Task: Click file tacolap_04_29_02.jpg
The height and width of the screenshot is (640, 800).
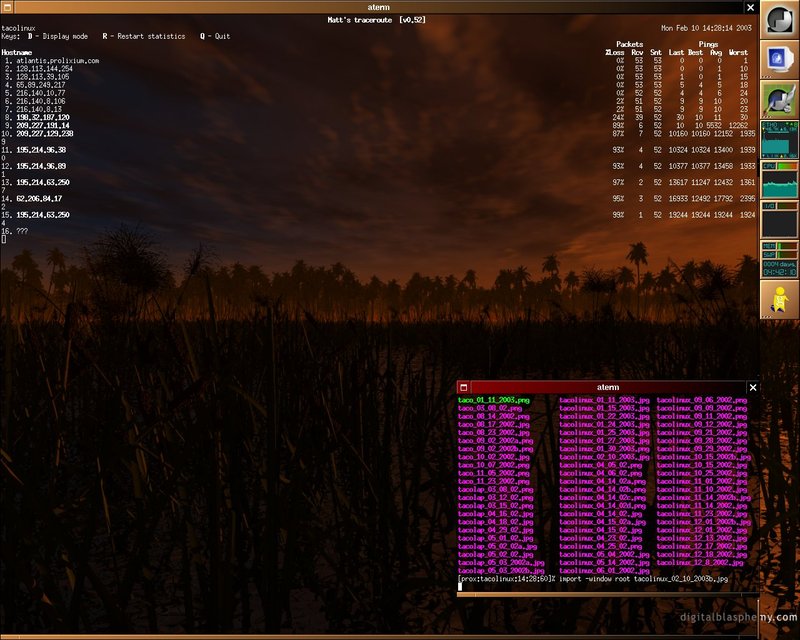Action: pyautogui.click(x=495, y=530)
